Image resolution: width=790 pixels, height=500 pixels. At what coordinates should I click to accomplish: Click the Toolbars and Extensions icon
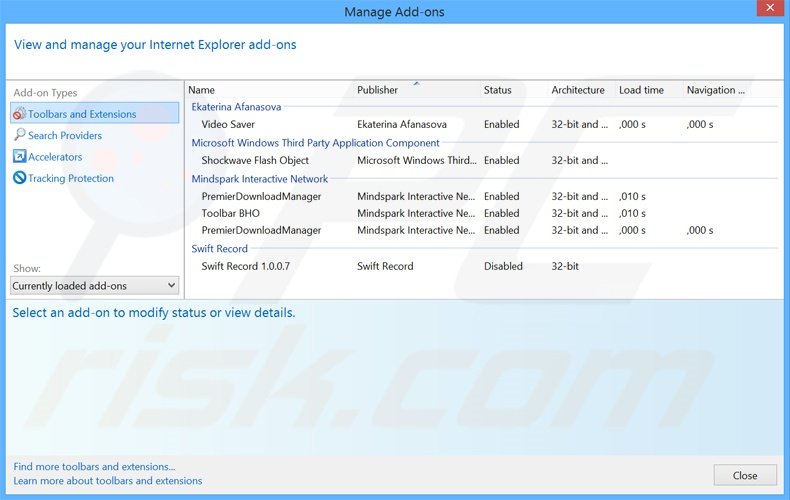(x=19, y=114)
